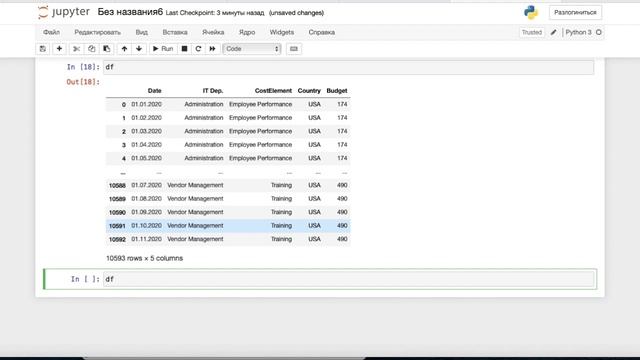The width and height of the screenshot is (640, 360).
Task: Open the Файл menu
Action: coord(51,32)
